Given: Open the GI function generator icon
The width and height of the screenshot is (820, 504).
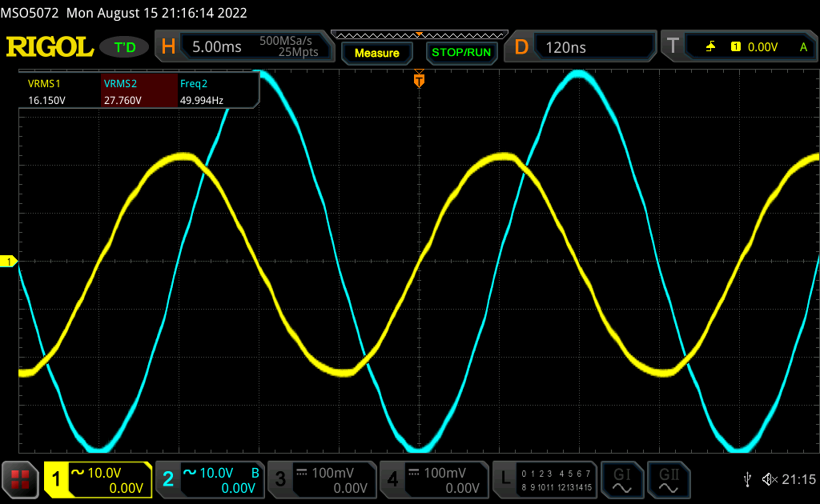Looking at the screenshot, I should point(622,479).
